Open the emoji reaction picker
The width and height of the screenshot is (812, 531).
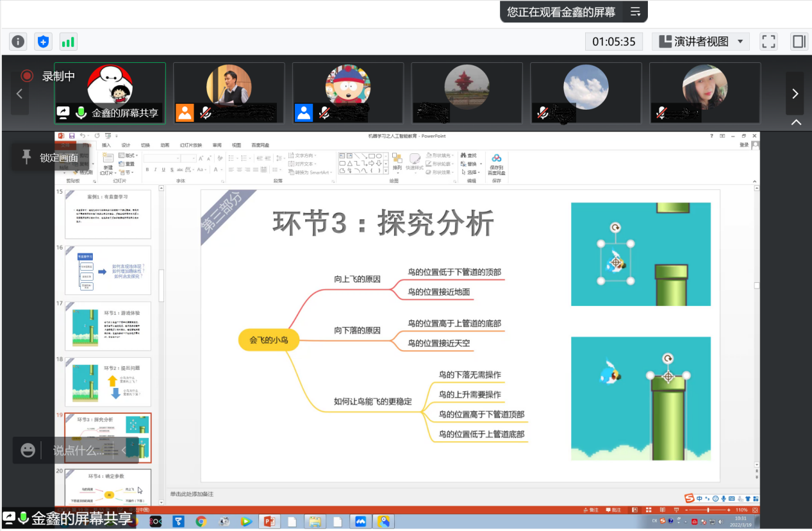coord(28,450)
